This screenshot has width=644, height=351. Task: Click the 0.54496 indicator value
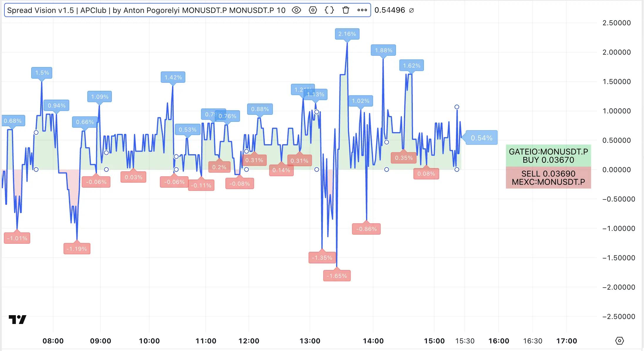(x=390, y=10)
